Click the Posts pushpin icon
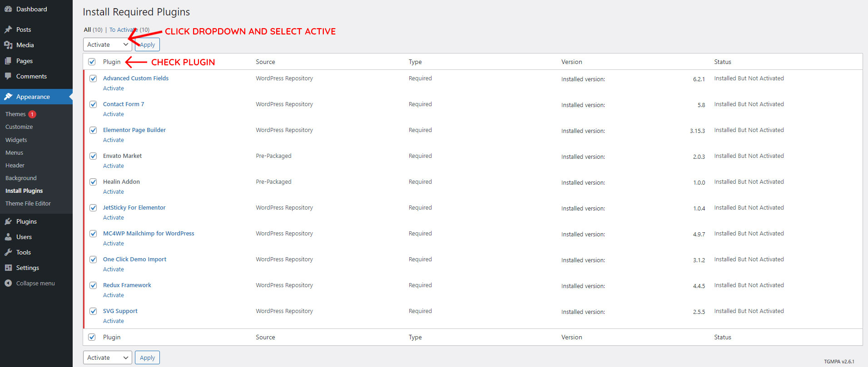The height and width of the screenshot is (367, 868). click(x=8, y=29)
